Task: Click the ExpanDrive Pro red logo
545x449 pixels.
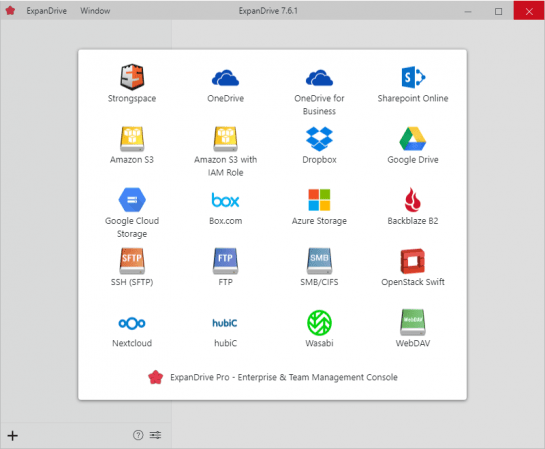Action: pos(155,377)
